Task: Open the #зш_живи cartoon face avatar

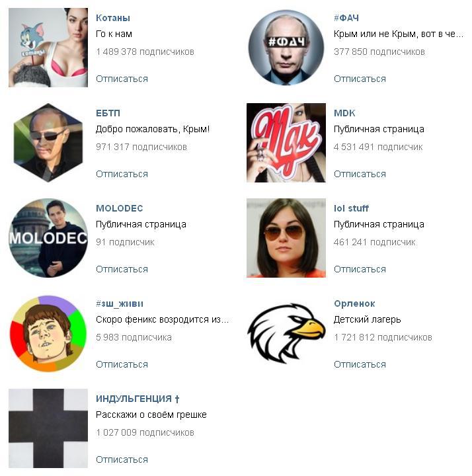Action: (48, 333)
